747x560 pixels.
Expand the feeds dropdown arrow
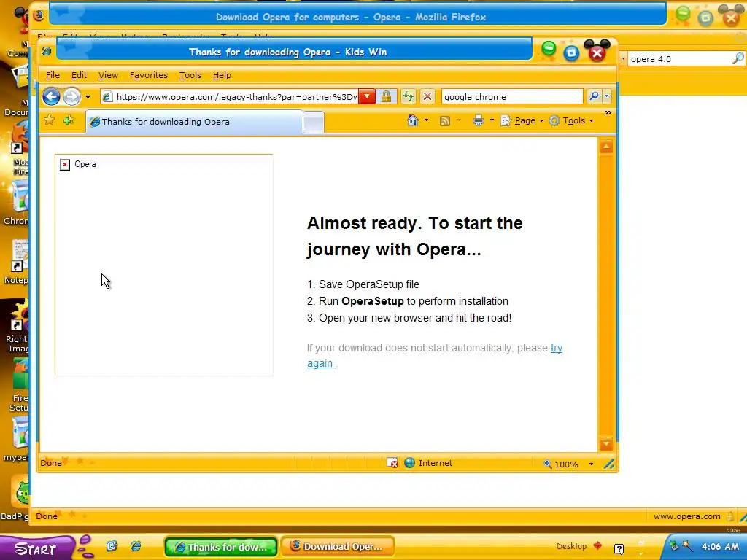pyautogui.click(x=459, y=120)
